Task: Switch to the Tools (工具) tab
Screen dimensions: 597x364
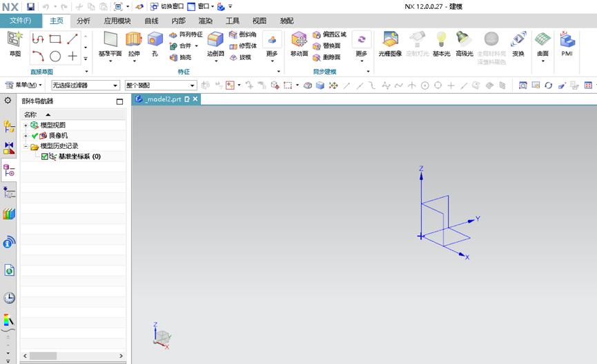Action: [233, 21]
